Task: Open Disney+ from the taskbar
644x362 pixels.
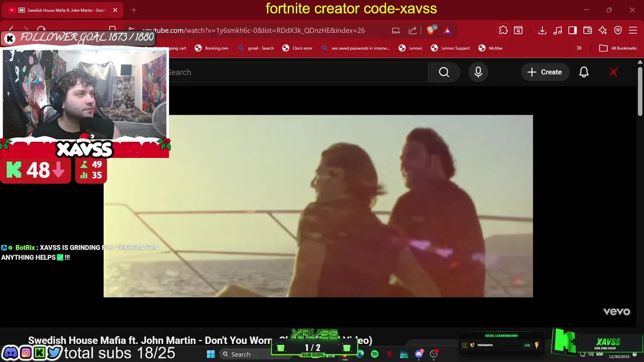Action: [x=404, y=354]
